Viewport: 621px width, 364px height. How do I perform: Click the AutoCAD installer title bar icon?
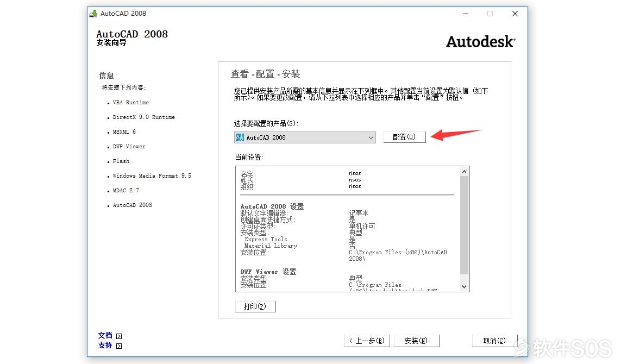93,14
